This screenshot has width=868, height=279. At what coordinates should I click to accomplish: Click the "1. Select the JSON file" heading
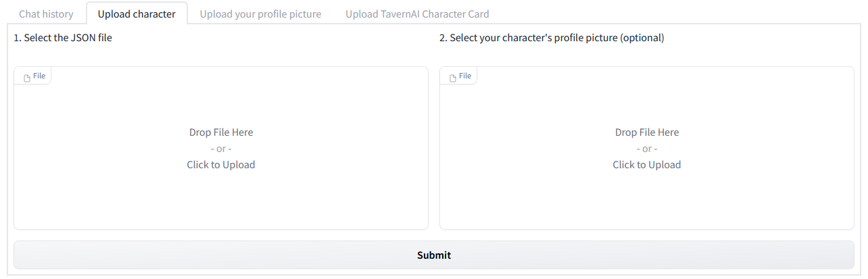pyautogui.click(x=63, y=38)
